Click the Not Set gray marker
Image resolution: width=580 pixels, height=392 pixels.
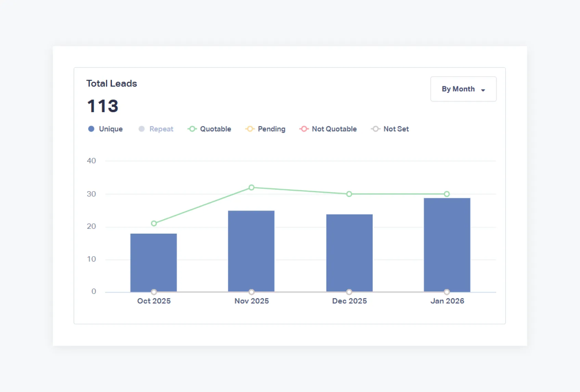[375, 129]
